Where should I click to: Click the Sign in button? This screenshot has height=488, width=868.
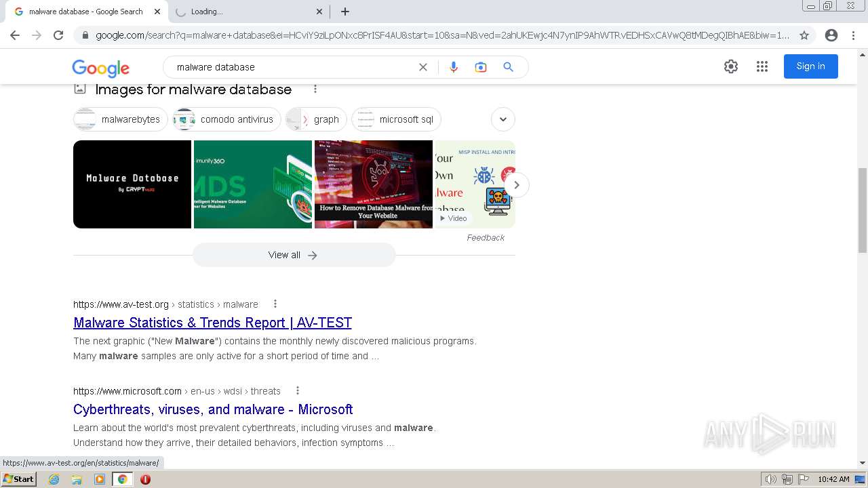point(811,66)
